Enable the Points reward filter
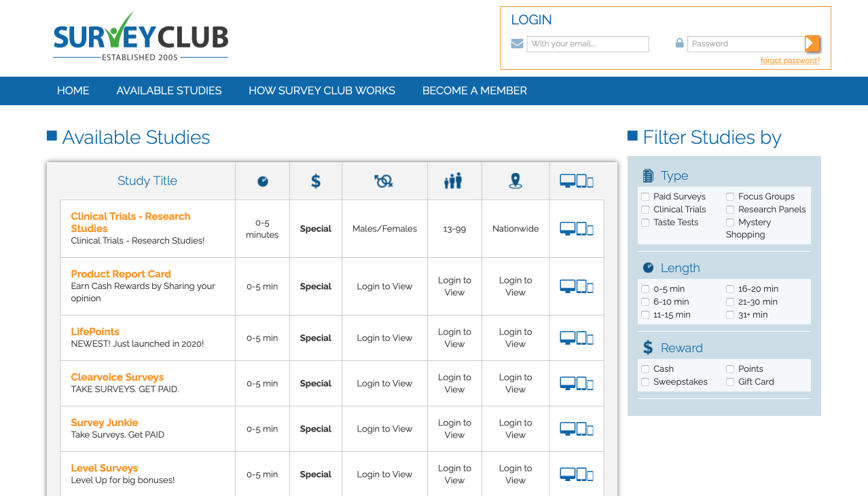 [730, 369]
